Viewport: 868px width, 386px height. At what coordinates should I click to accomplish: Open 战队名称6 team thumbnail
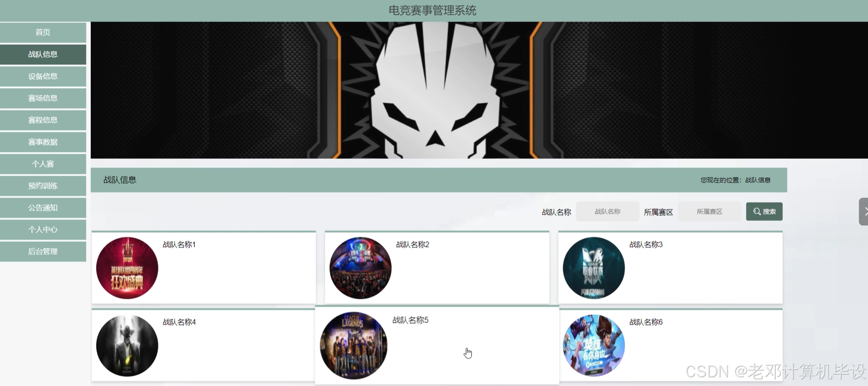(594, 346)
